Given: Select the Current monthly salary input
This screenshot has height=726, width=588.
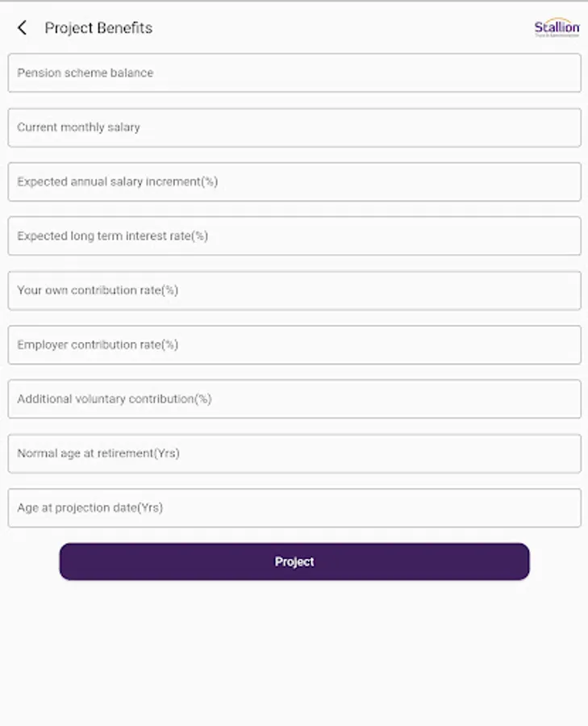Looking at the screenshot, I should [294, 127].
